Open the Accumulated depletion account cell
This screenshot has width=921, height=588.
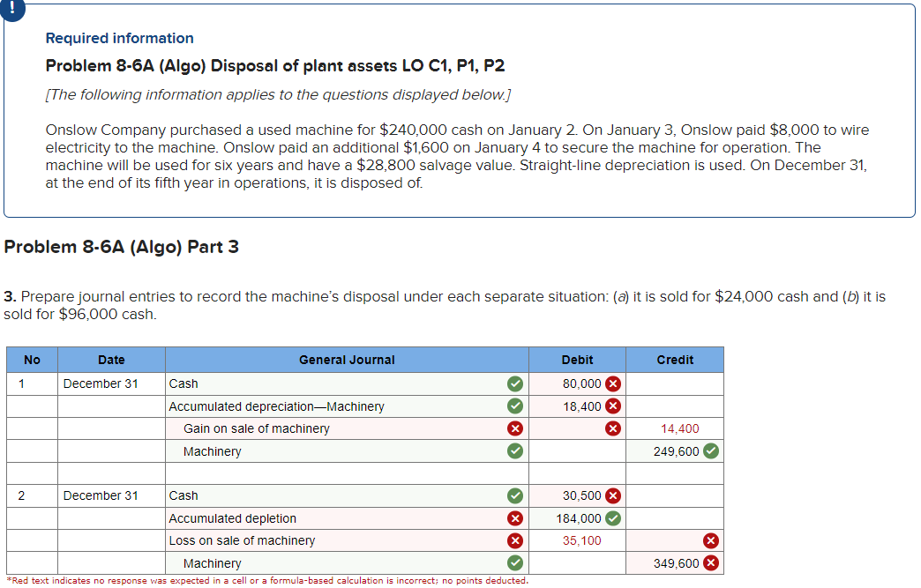347,518
